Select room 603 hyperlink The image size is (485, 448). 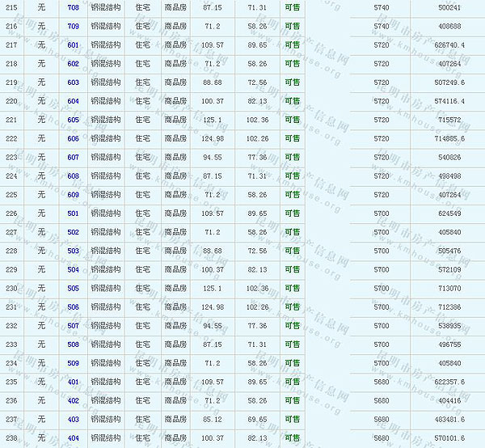pyautogui.click(x=73, y=82)
